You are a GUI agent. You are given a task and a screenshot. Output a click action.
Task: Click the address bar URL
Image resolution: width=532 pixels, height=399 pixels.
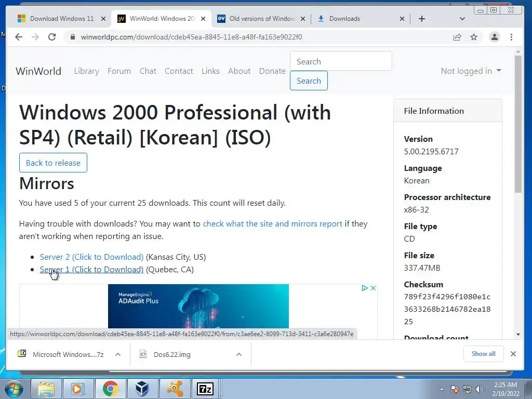point(191,37)
